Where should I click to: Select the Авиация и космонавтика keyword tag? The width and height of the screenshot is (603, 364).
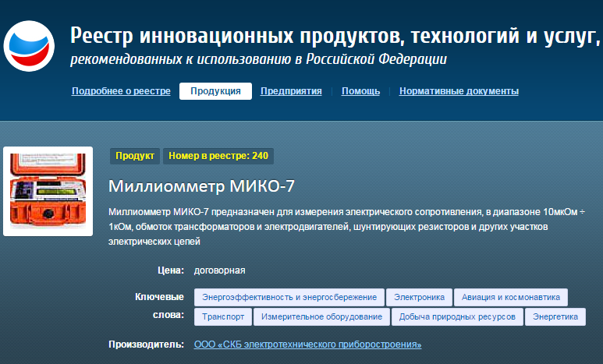pyautogui.click(x=511, y=298)
